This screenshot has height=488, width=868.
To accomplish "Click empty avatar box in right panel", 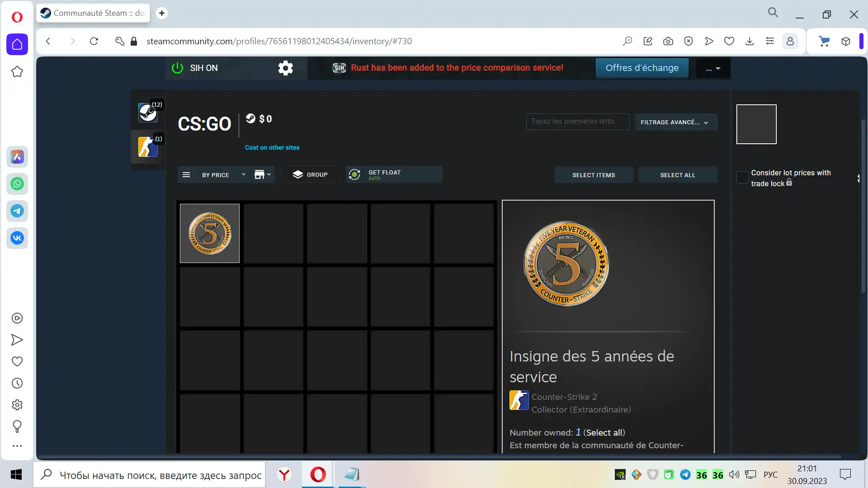I will 756,124.
